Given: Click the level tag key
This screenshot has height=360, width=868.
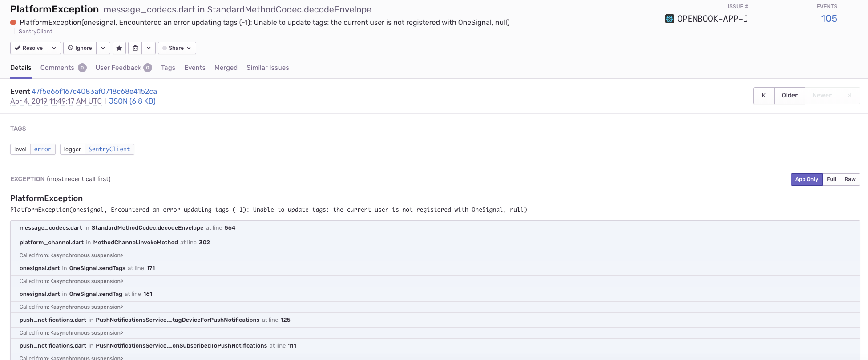Looking at the screenshot, I should [x=20, y=150].
